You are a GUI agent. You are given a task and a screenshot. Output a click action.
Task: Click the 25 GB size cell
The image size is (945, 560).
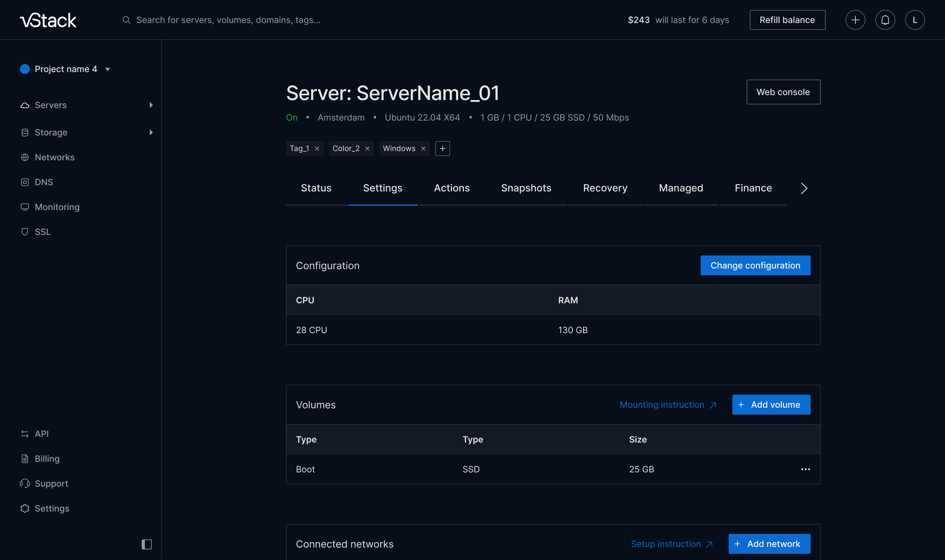click(x=642, y=470)
